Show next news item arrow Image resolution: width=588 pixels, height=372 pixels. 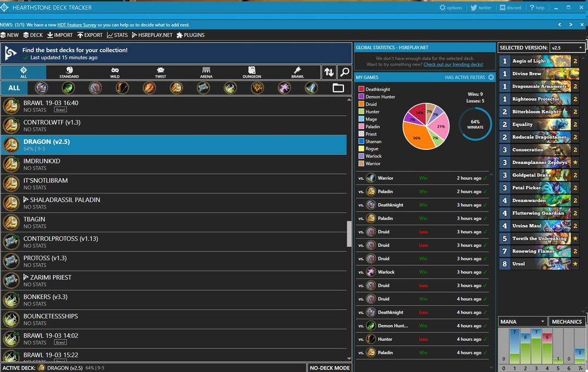pos(571,25)
